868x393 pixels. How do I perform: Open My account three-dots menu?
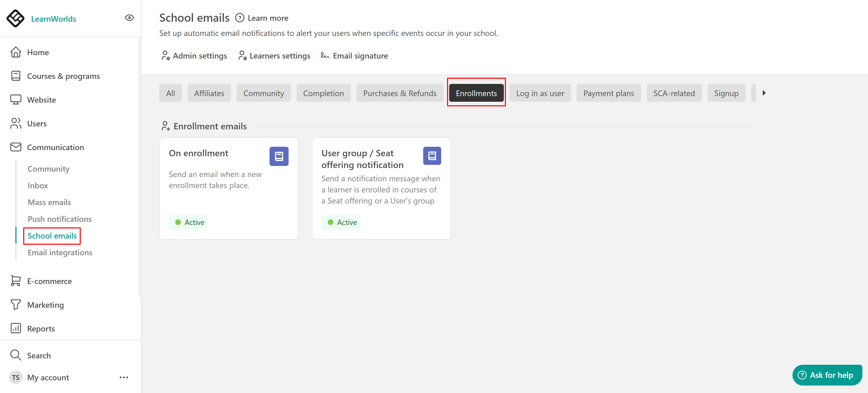tap(124, 377)
